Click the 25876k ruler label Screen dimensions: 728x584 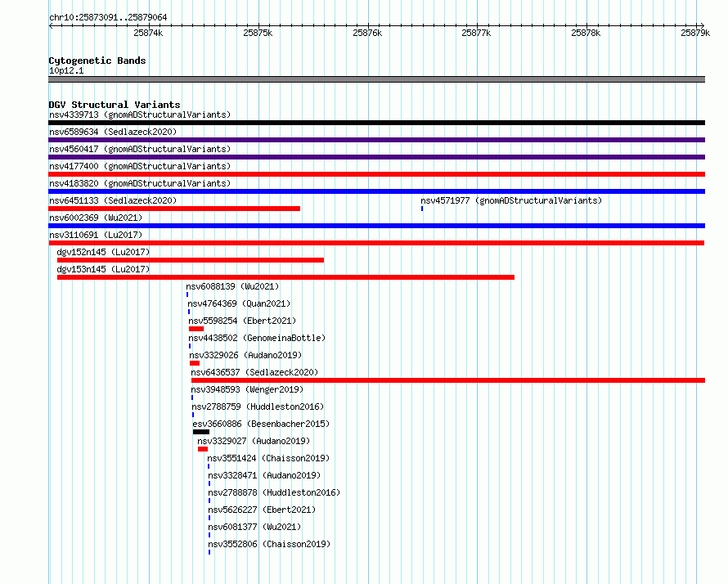(367, 33)
